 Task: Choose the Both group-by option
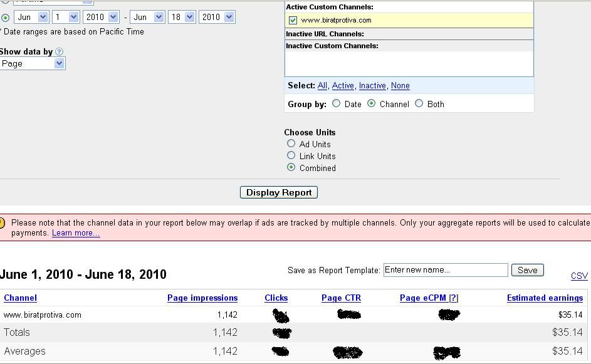419,104
